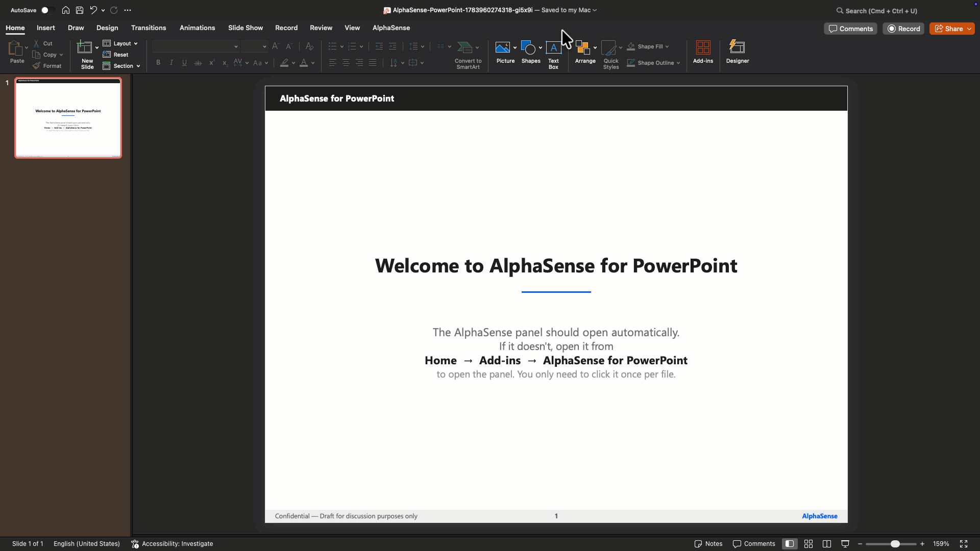Click the Save disk icon
The image size is (980, 551).
pos(80,10)
